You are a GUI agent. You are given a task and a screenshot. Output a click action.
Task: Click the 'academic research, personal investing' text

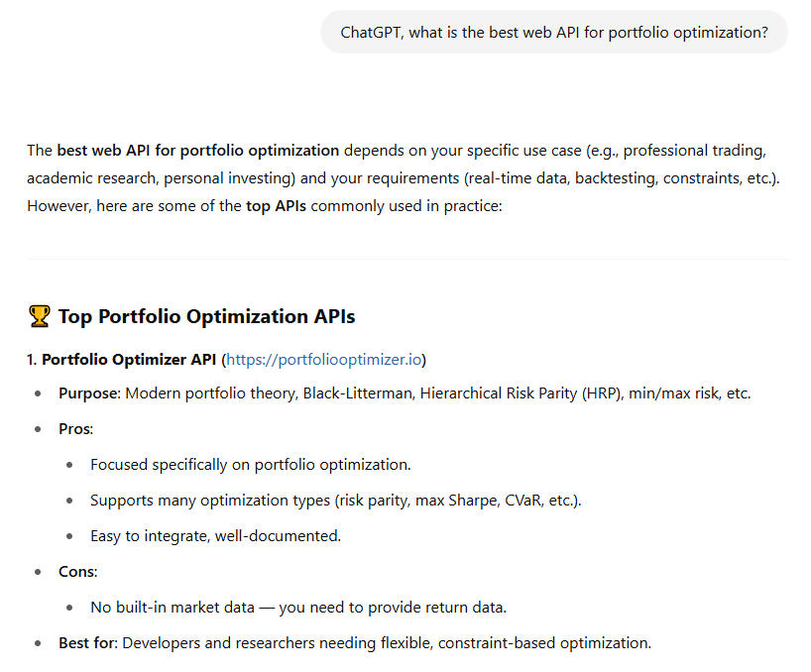coord(162,178)
